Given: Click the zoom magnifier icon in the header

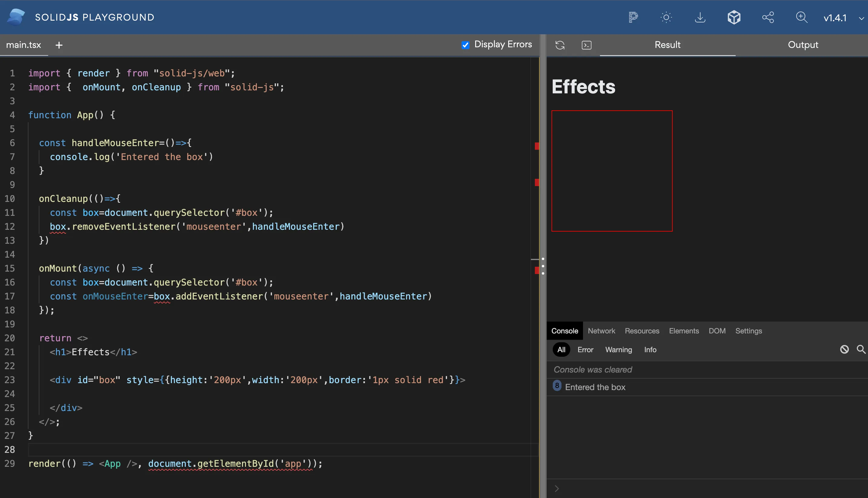Looking at the screenshot, I should click(x=802, y=17).
